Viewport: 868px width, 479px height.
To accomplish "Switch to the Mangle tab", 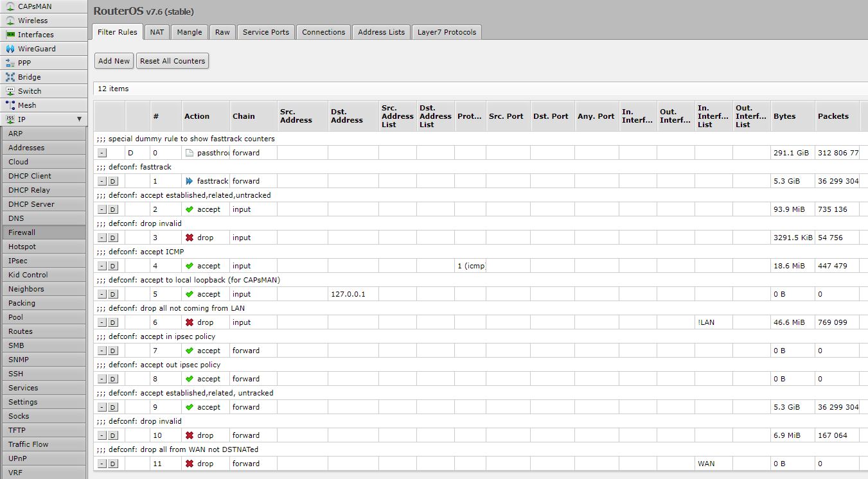I will (190, 32).
